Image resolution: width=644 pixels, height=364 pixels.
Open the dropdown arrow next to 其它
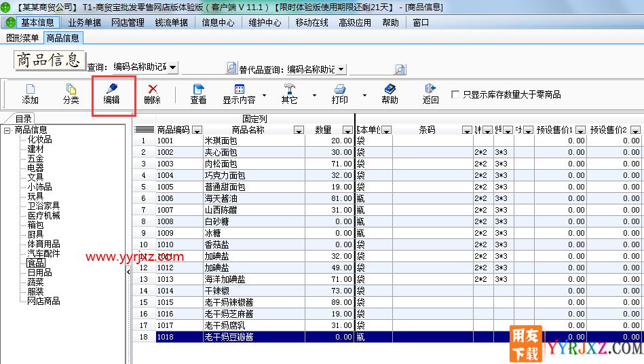click(x=315, y=95)
